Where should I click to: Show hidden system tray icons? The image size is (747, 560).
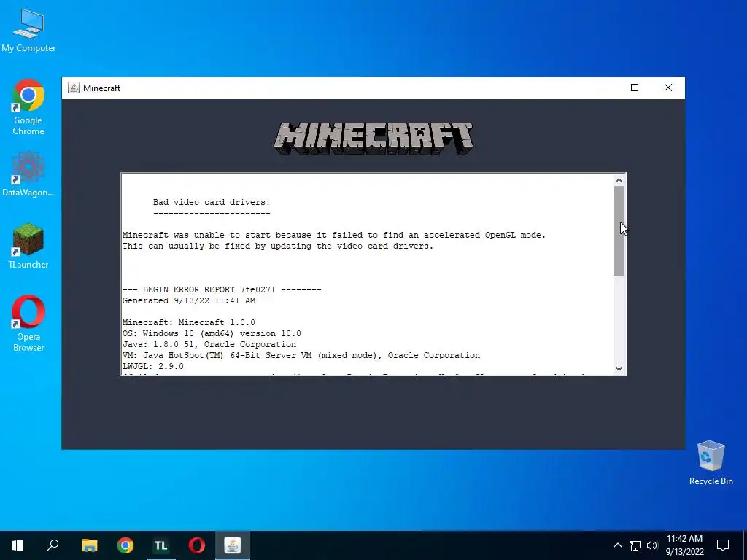click(x=617, y=545)
